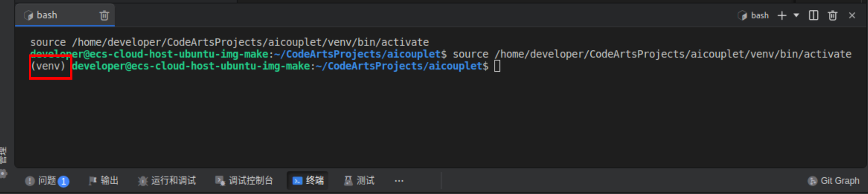Switch to the 输出 output tab

tap(103, 181)
